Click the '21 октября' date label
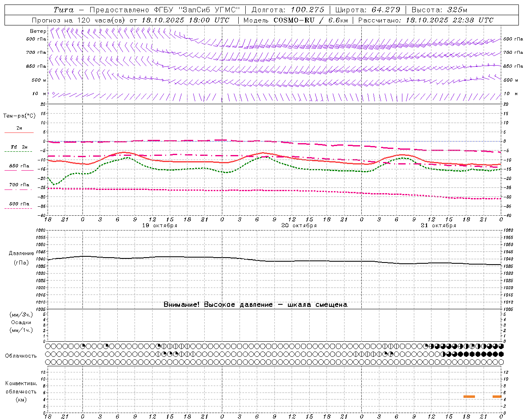This screenshot has height=420, width=525. coord(438,226)
